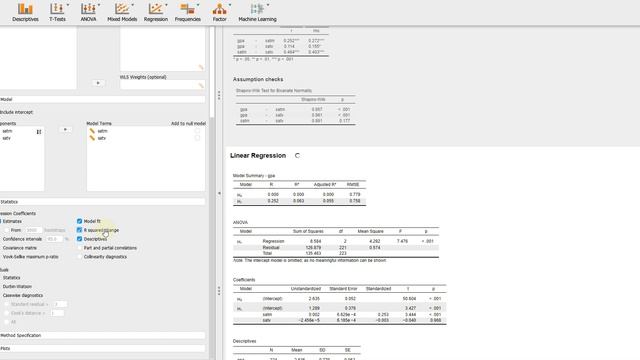Uncheck the R squared change checkbox
This screenshot has width=640, height=360.
coord(80,230)
